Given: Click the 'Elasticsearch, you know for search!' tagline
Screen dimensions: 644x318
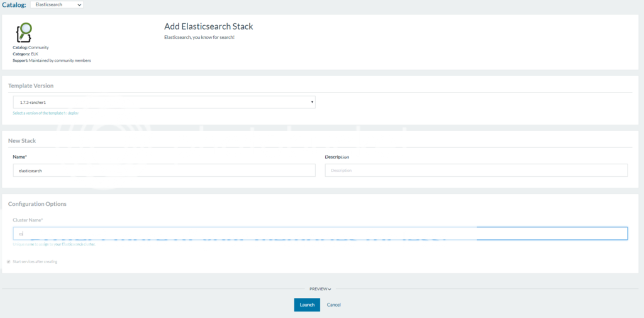Looking at the screenshot, I should 199,38.
